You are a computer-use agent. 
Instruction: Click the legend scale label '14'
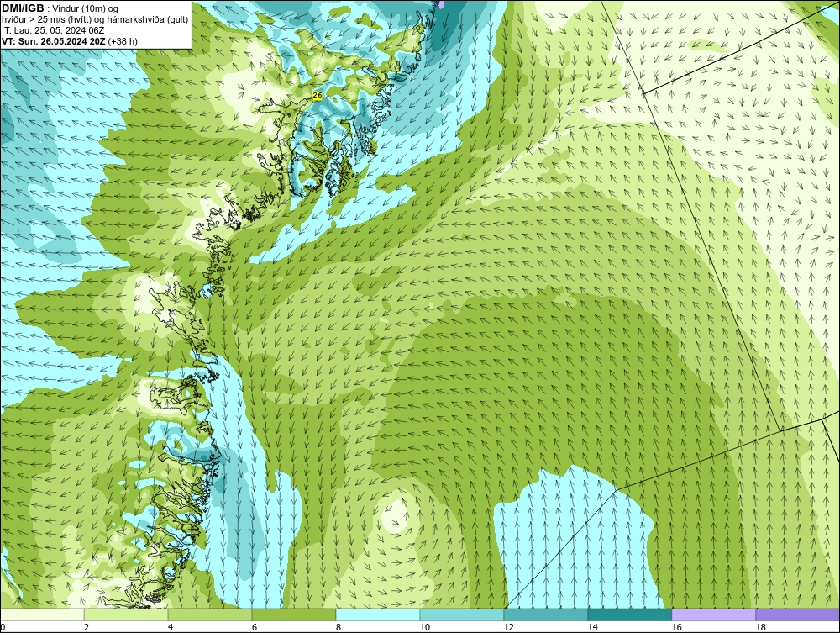click(x=592, y=627)
